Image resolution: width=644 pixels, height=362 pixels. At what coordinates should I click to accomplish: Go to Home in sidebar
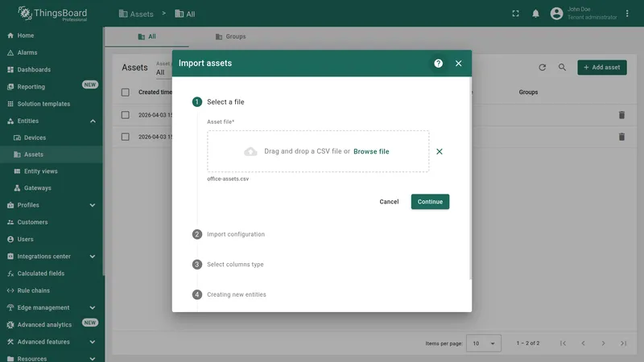(x=52, y=35)
